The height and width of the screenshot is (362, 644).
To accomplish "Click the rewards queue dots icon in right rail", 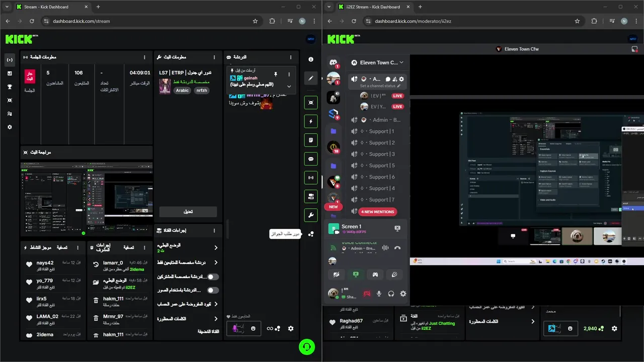I will pos(311,234).
